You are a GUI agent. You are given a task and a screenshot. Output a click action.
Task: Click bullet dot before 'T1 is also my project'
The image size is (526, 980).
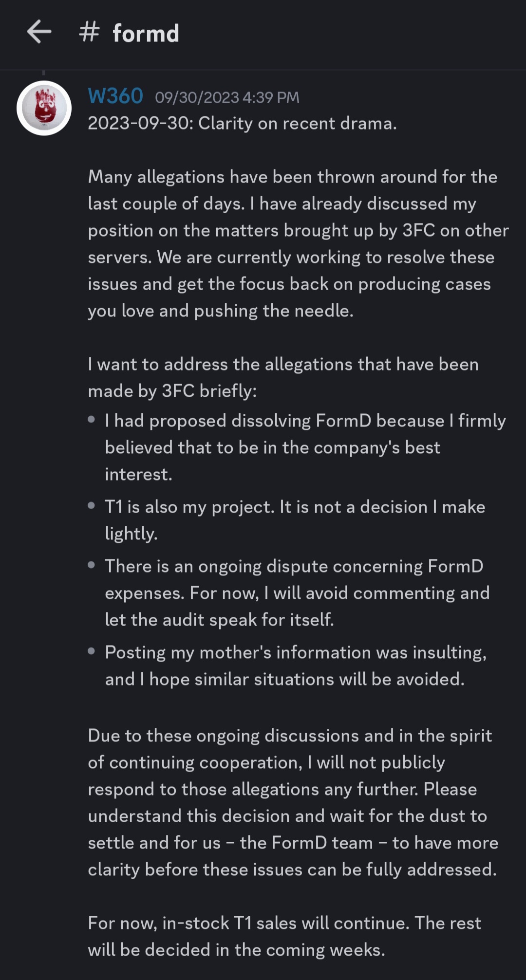pos(92,505)
